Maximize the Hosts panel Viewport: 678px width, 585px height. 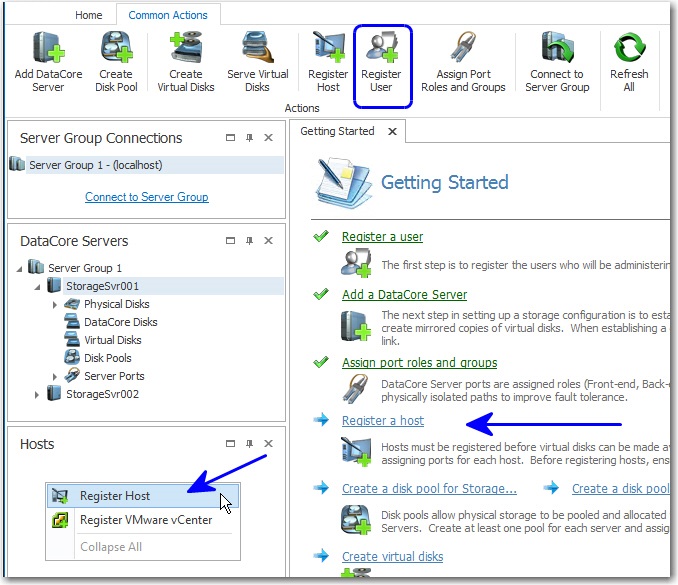230,443
